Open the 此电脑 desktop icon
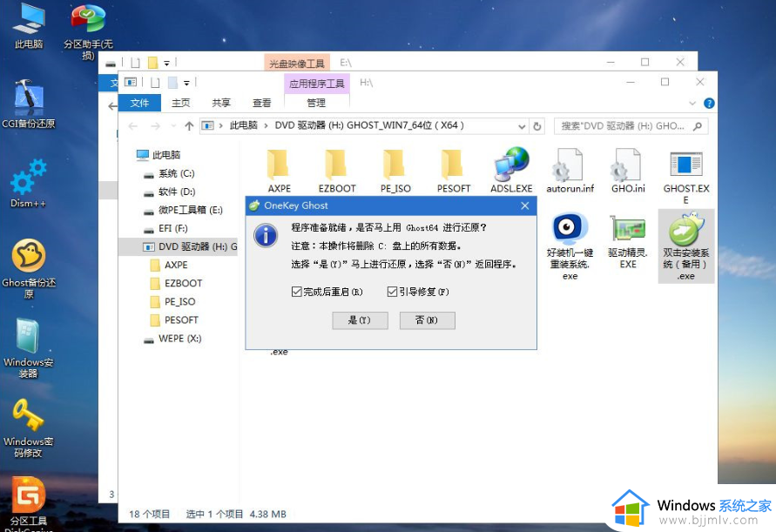776x532 pixels. [29, 26]
